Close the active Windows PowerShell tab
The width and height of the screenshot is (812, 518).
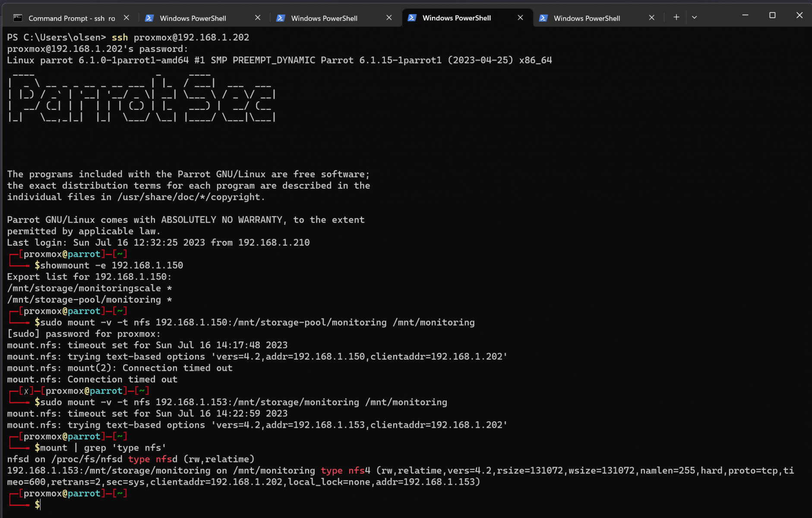tap(520, 18)
